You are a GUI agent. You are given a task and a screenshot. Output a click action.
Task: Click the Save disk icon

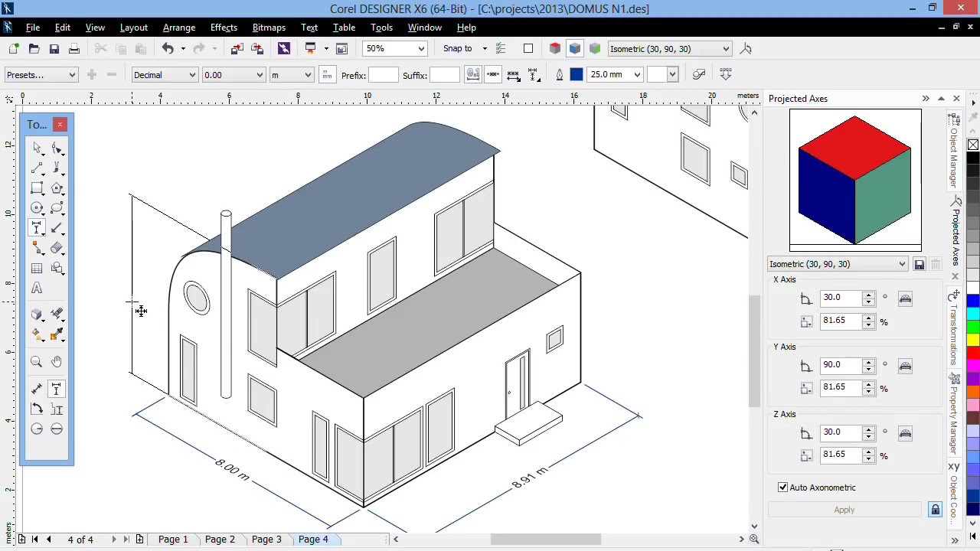pyautogui.click(x=54, y=49)
